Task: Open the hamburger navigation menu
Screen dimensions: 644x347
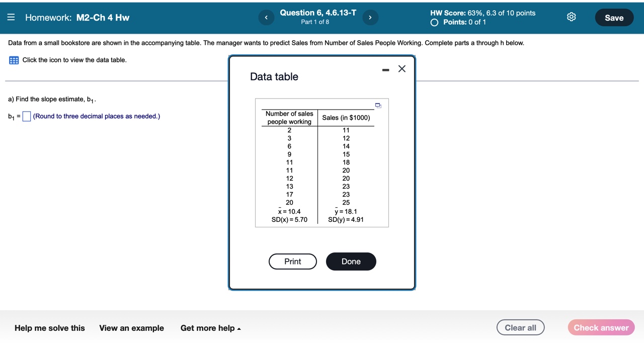Action: tap(11, 18)
